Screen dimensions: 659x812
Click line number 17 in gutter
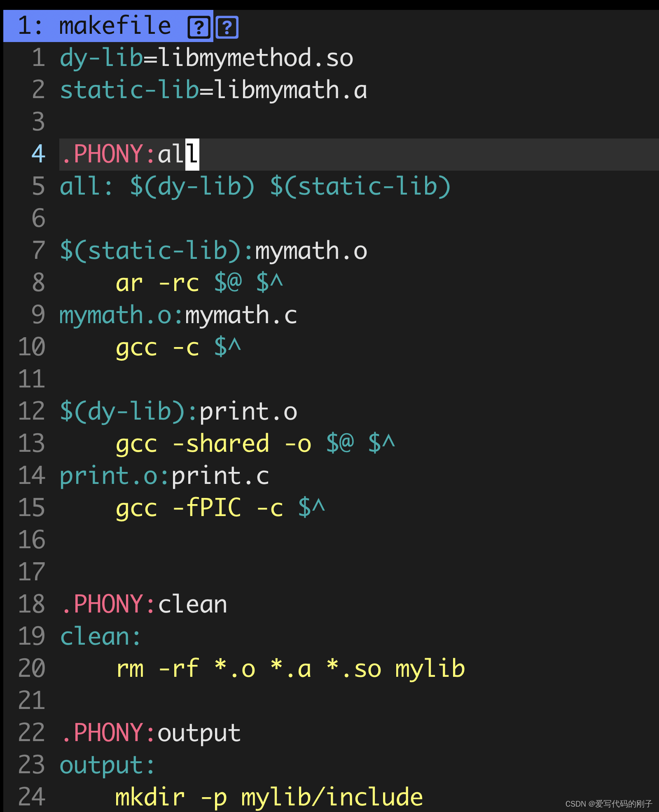pos(31,572)
